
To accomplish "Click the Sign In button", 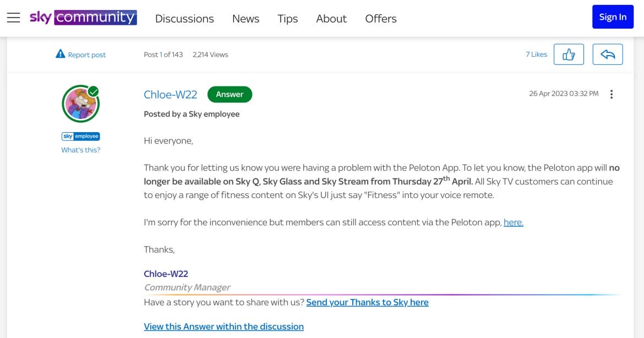I will [x=613, y=17].
